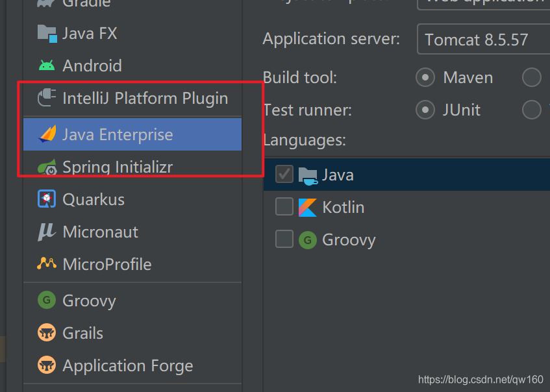Viewport: 550px width, 392px height.
Task: Select Java FX project type
Action: 132,34
